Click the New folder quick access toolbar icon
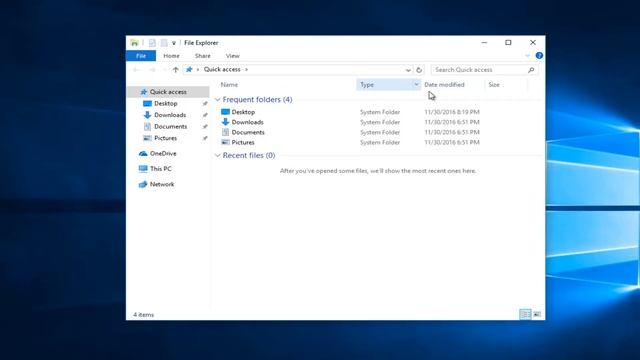The width and height of the screenshot is (640, 360). coord(164,43)
